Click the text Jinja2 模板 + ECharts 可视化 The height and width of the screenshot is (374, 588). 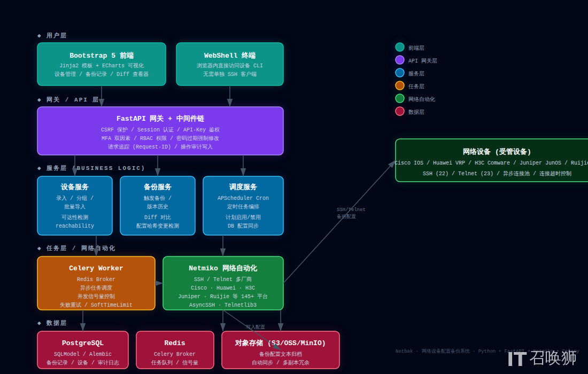102,66
